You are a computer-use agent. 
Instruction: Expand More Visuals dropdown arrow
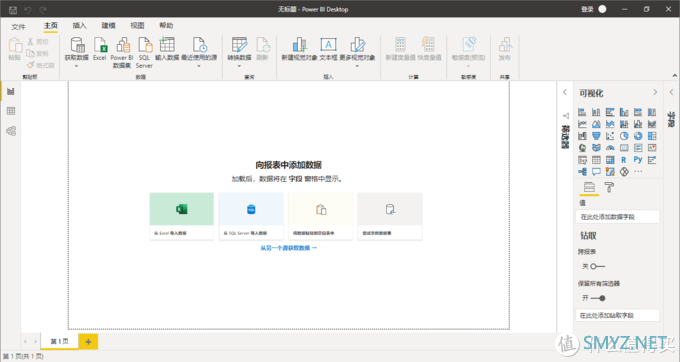pyautogui.click(x=357, y=66)
